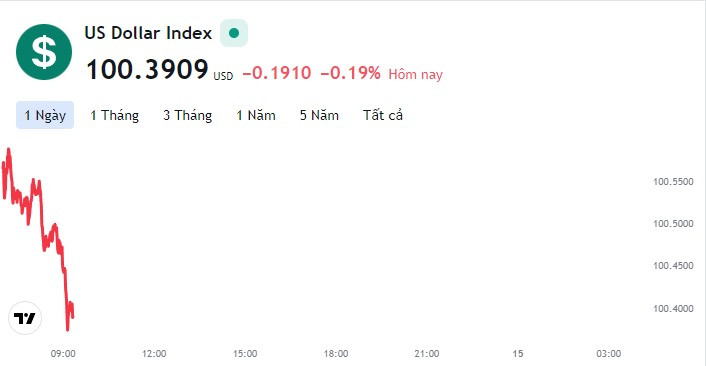The image size is (706, 366).
Task: Open the US Dollar Index title
Action: (x=148, y=33)
